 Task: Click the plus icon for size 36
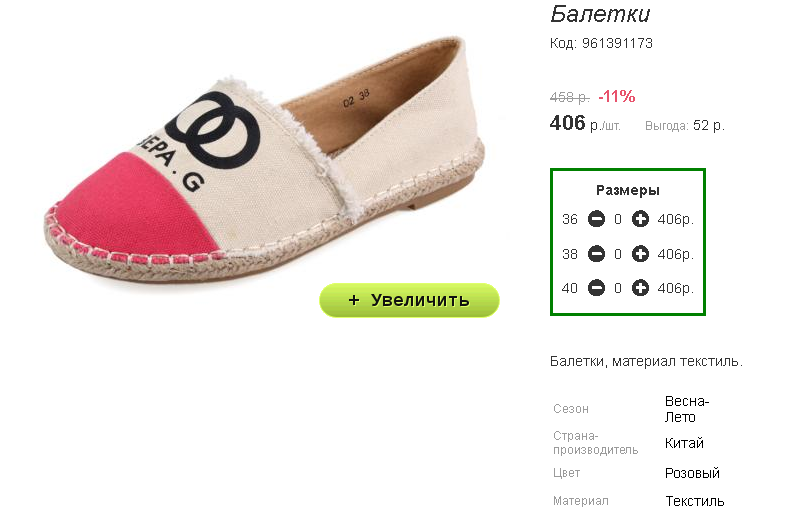[640, 219]
